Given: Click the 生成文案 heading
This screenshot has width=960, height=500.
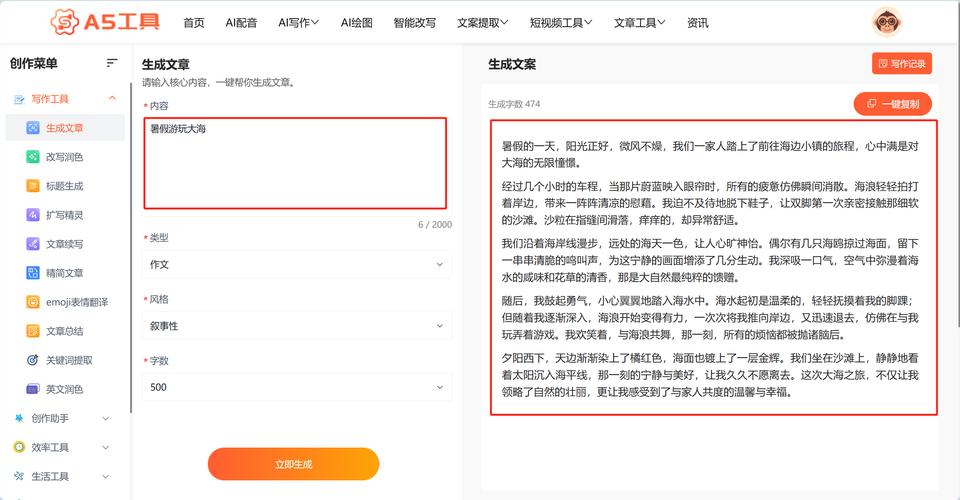Looking at the screenshot, I should pos(512,64).
